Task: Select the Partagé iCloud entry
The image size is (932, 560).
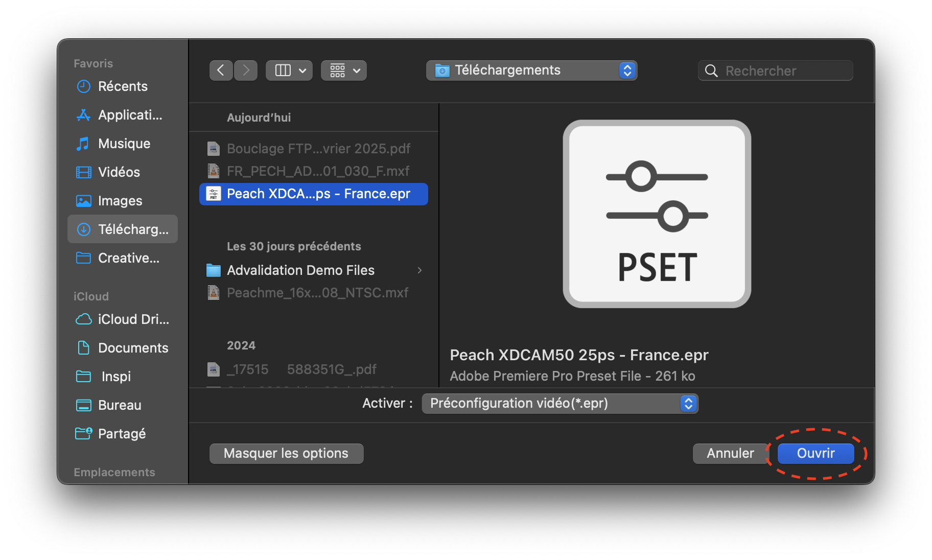Action: pos(123,433)
